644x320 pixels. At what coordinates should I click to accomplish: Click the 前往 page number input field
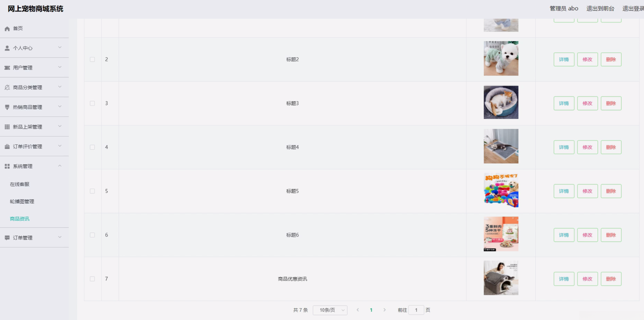416,310
